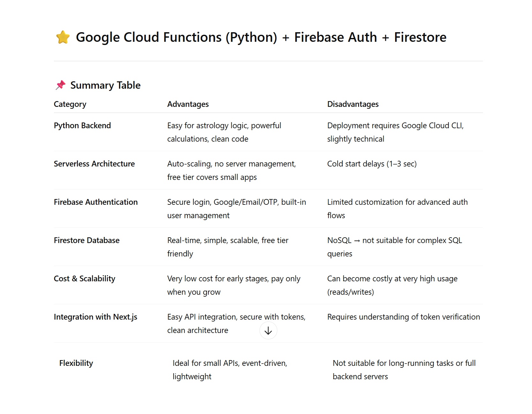Click the Serverless Architecture row label
This screenshot has height=414, width=532.
click(94, 164)
